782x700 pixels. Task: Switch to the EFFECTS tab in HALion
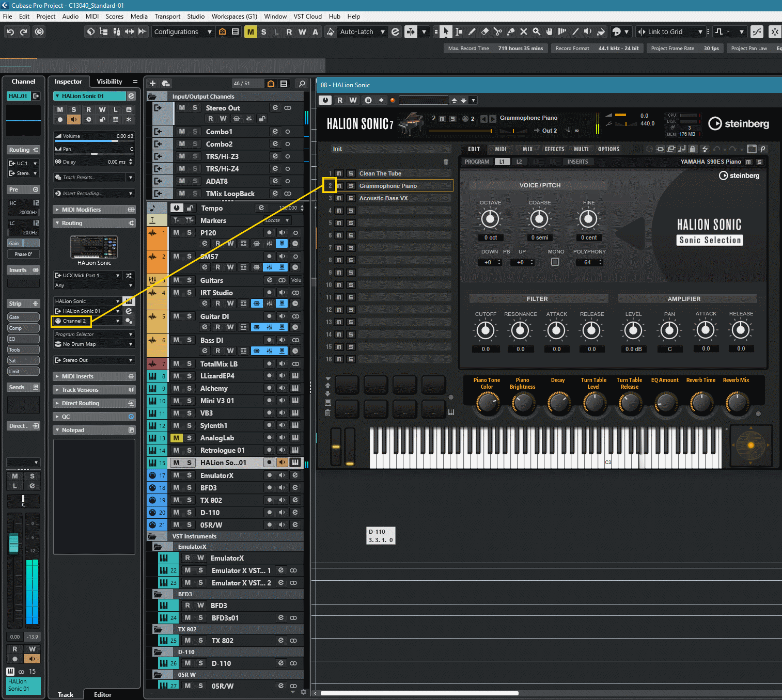pyautogui.click(x=554, y=149)
